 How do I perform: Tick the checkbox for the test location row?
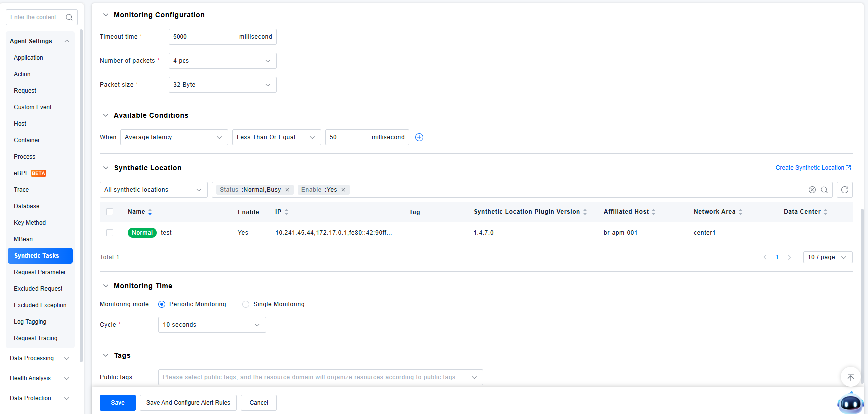(x=110, y=233)
